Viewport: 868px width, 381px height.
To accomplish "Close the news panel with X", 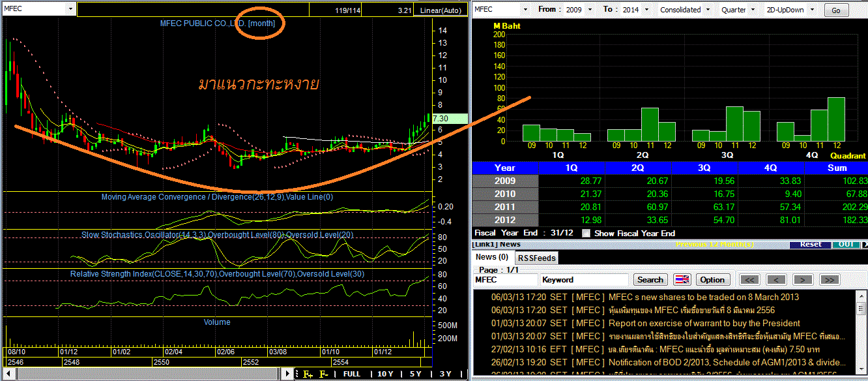I will [864, 245].
